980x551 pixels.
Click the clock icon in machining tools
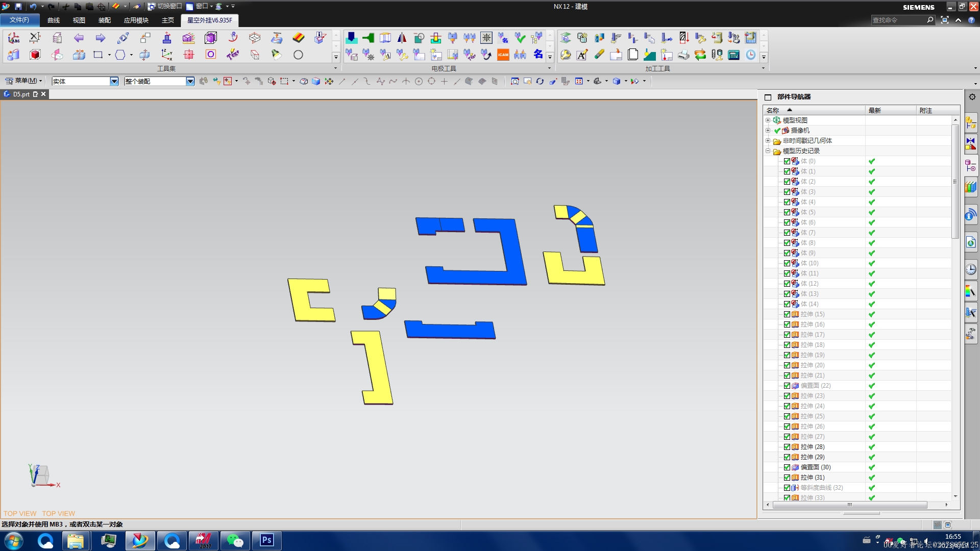pos(751,55)
